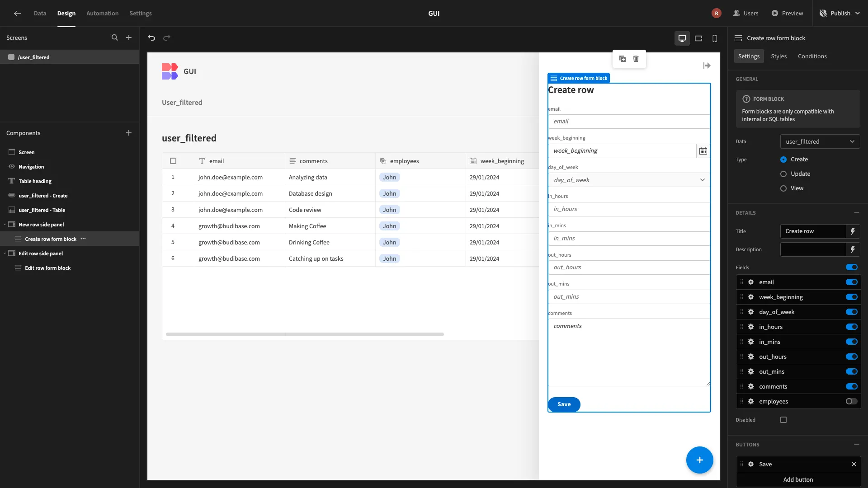This screenshot has height=488, width=868.
Task: Open lightning binding for Description
Action: tap(853, 249)
